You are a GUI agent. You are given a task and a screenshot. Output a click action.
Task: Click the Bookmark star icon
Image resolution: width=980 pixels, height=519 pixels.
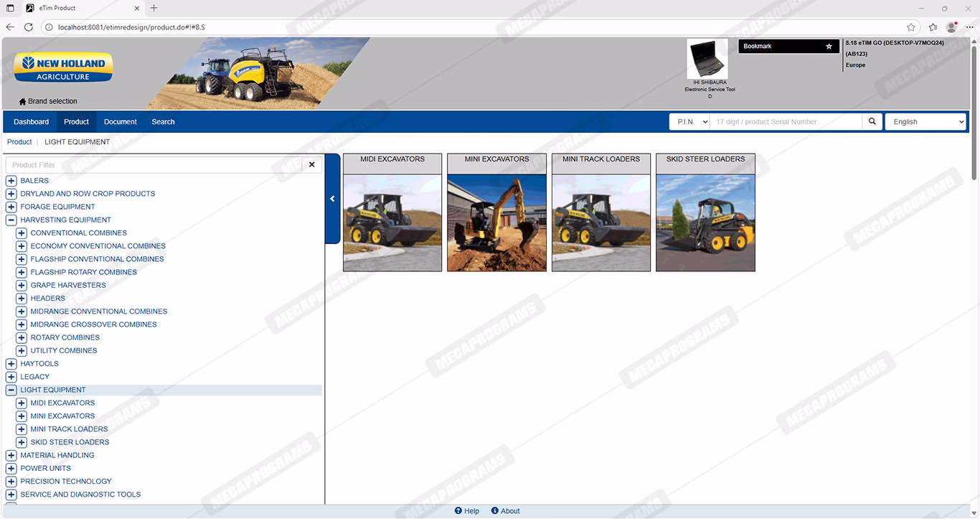(x=829, y=47)
